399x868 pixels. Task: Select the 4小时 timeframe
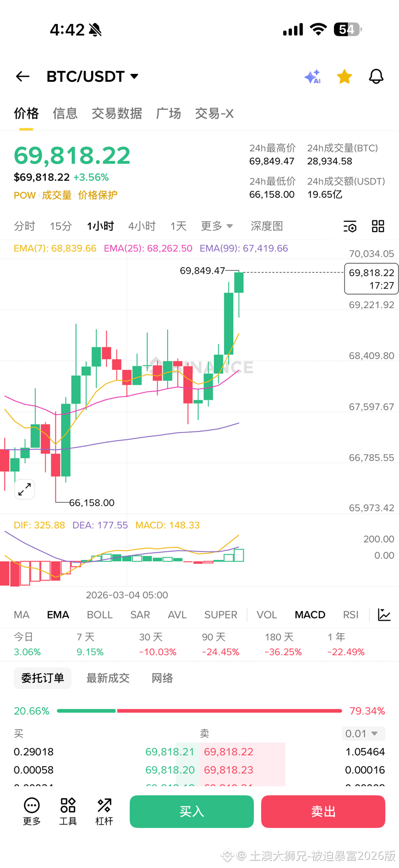[142, 226]
